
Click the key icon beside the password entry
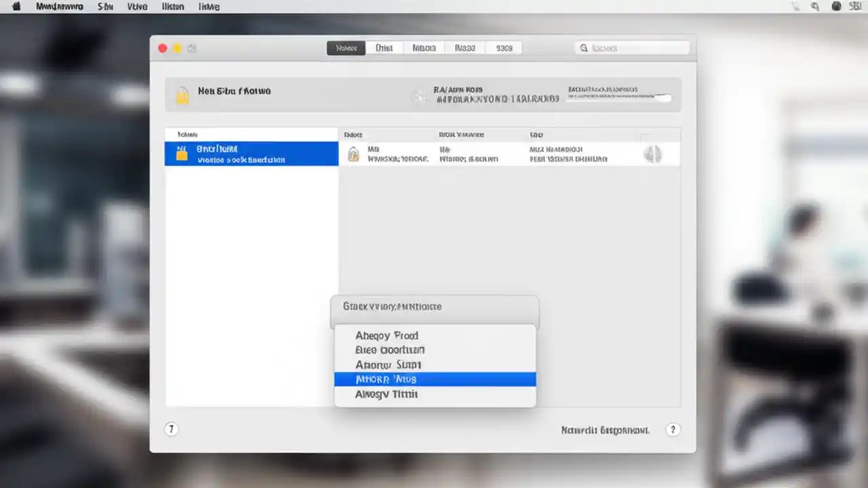coord(418,96)
